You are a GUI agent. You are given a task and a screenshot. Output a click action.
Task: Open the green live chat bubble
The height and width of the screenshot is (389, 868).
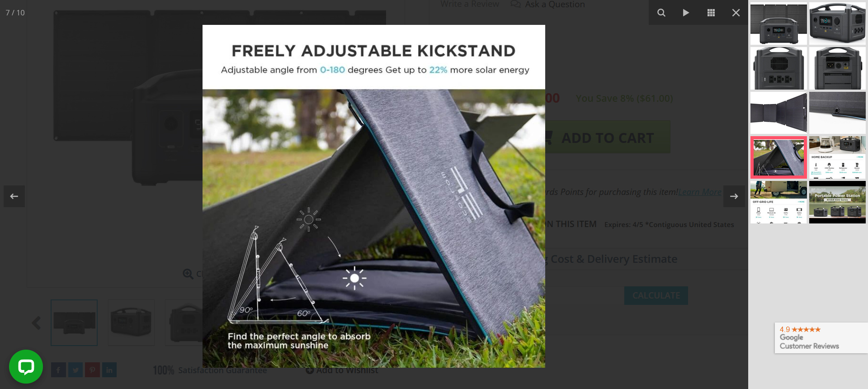[x=26, y=366]
